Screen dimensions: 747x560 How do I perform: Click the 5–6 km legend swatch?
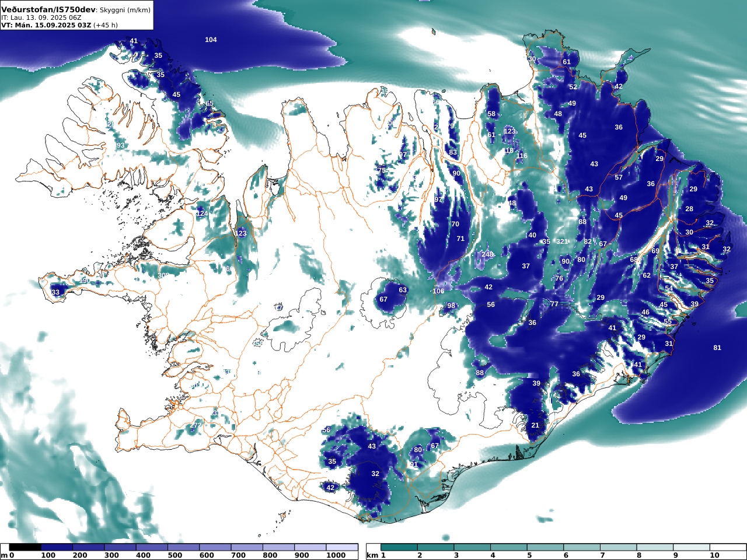pyautogui.click(x=545, y=547)
